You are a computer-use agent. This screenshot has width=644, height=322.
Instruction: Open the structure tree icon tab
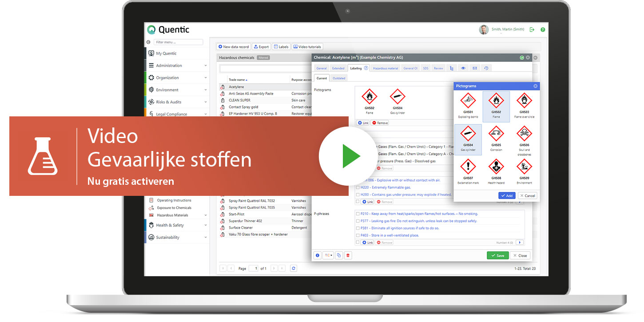coord(452,68)
